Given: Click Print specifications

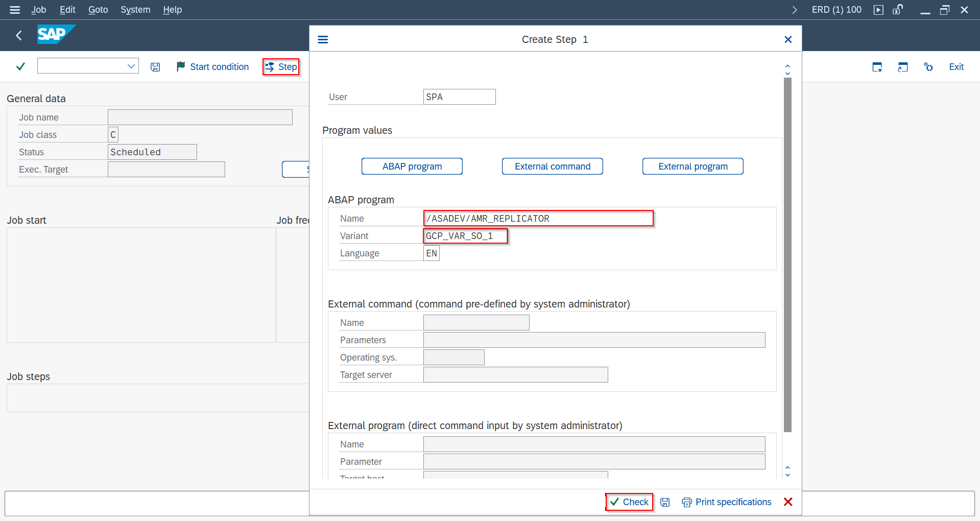Looking at the screenshot, I should tap(727, 502).
